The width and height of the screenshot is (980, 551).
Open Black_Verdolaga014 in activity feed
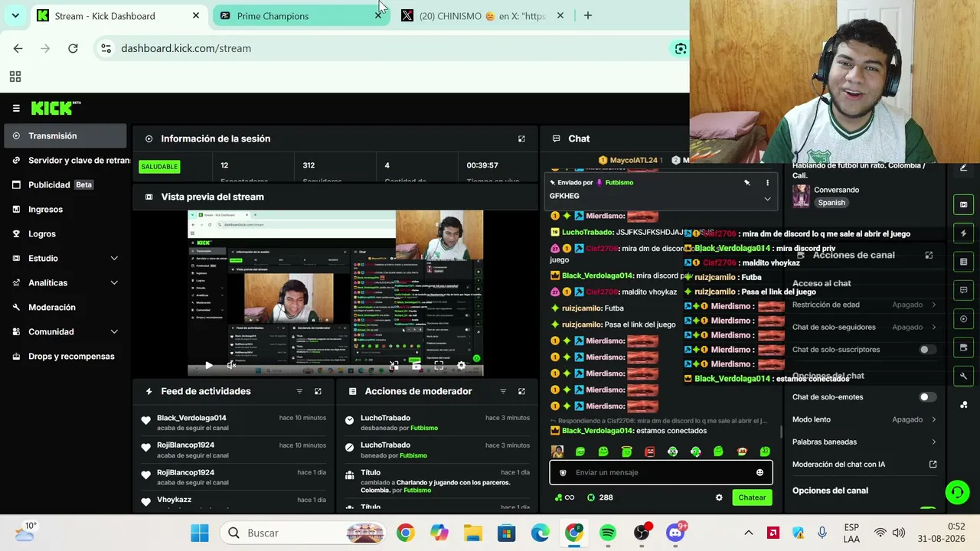(191, 418)
